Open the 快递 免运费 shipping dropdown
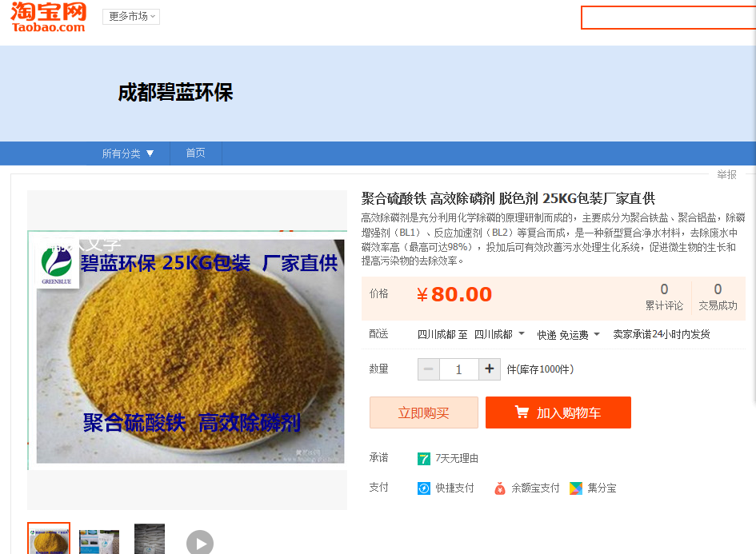This screenshot has height=554, width=756. click(x=568, y=335)
